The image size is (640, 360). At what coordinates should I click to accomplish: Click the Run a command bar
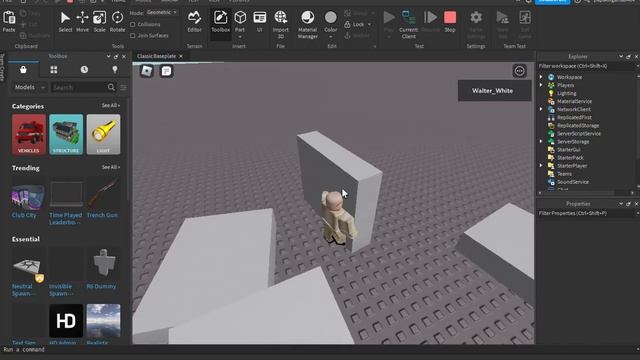(x=318, y=350)
